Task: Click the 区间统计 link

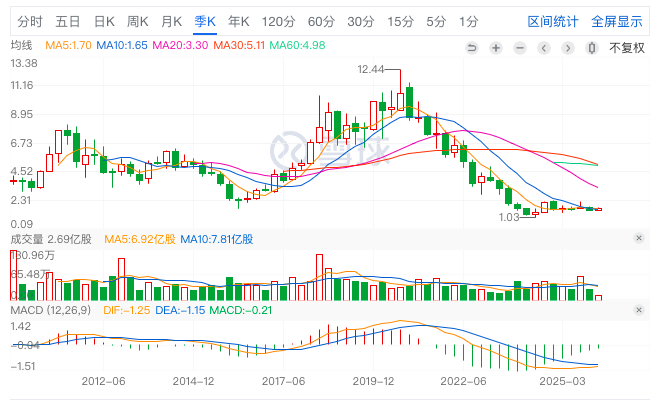Action: (553, 21)
